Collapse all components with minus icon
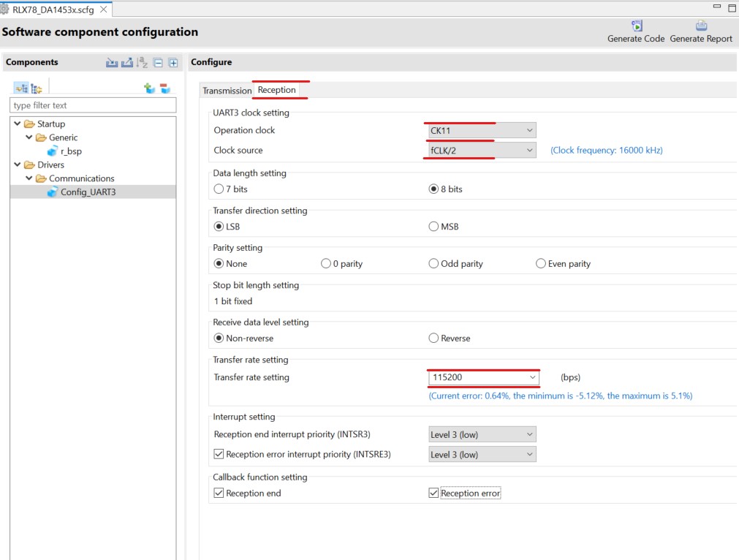This screenshot has width=739, height=560. click(x=159, y=63)
